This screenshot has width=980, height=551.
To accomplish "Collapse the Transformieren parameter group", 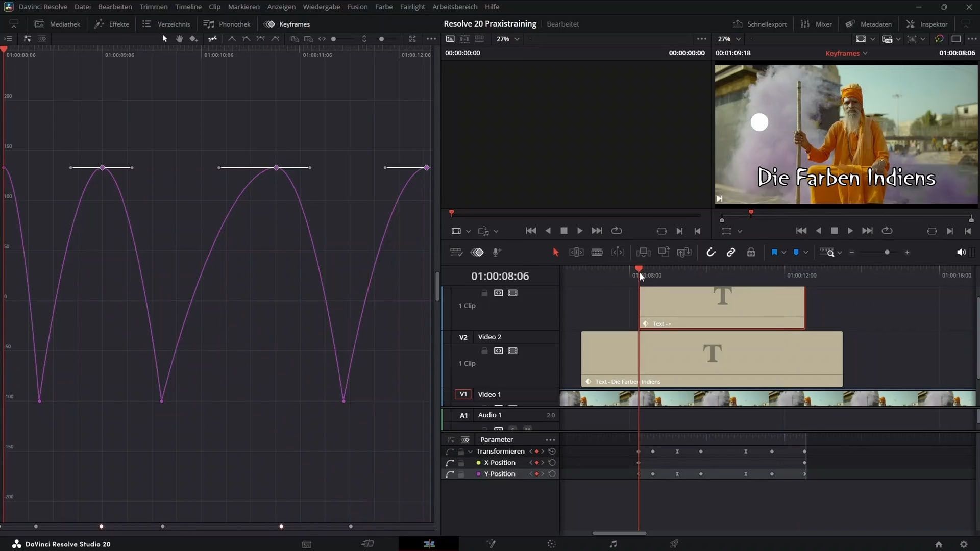I will pyautogui.click(x=470, y=452).
